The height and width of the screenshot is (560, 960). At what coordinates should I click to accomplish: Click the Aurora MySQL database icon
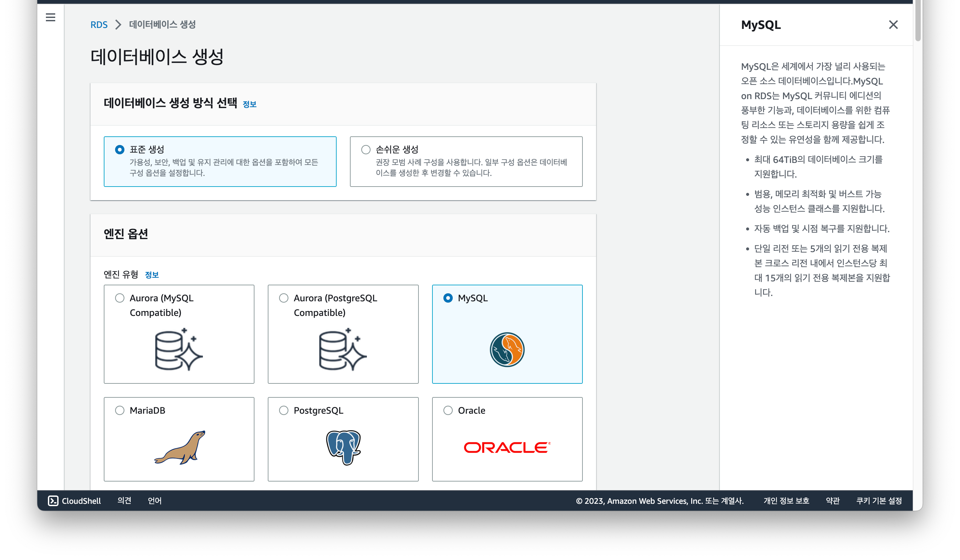tap(179, 349)
